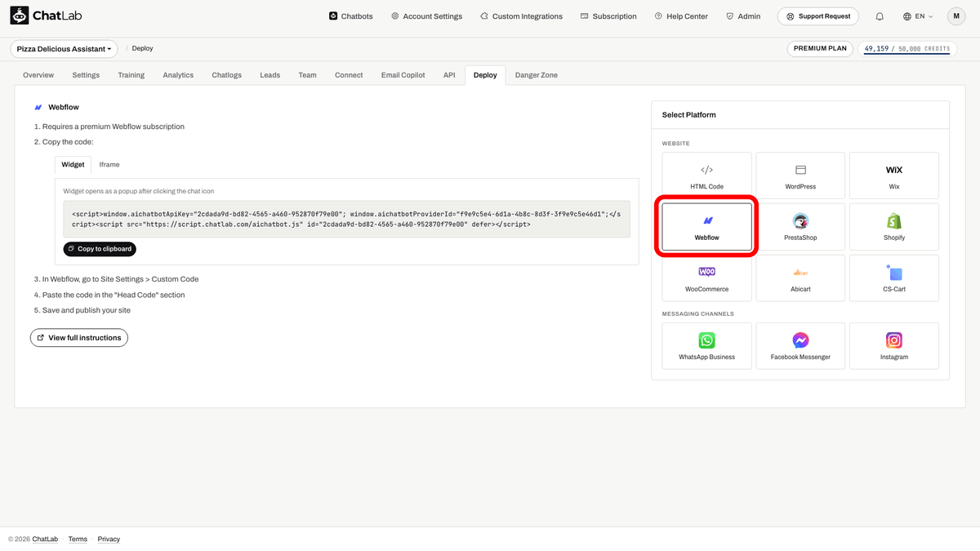Open the user avatar M menu
The height and width of the screenshot is (551, 980).
(956, 16)
